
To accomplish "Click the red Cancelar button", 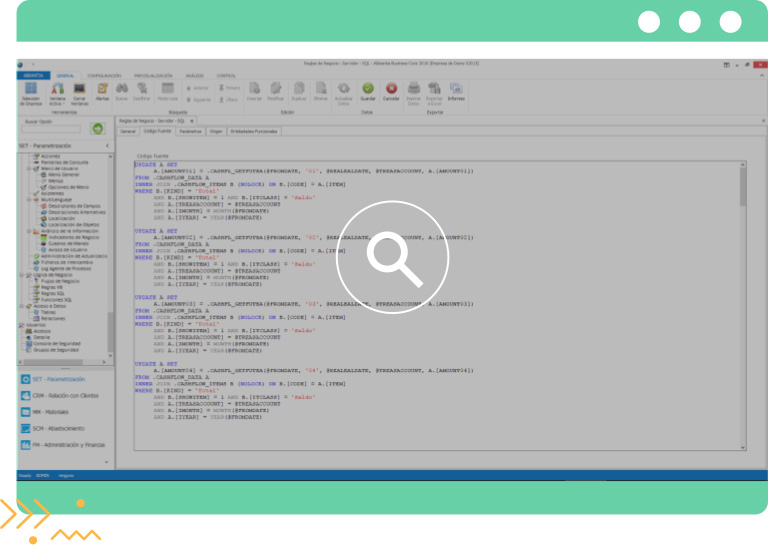I will (391, 92).
